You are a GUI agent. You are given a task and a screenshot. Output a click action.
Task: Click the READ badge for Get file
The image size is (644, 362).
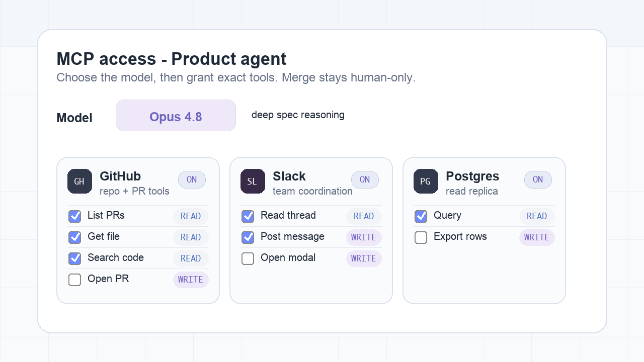click(x=191, y=237)
